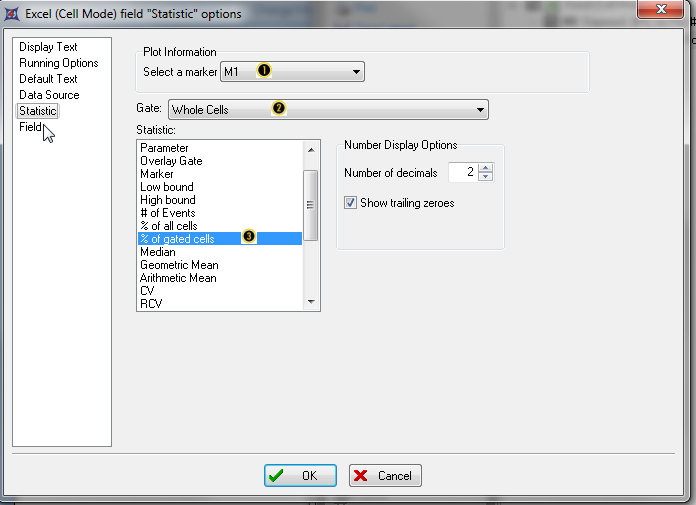Viewport: 696px width, 505px height.
Task: Select # of Events statistic
Action: point(220,213)
